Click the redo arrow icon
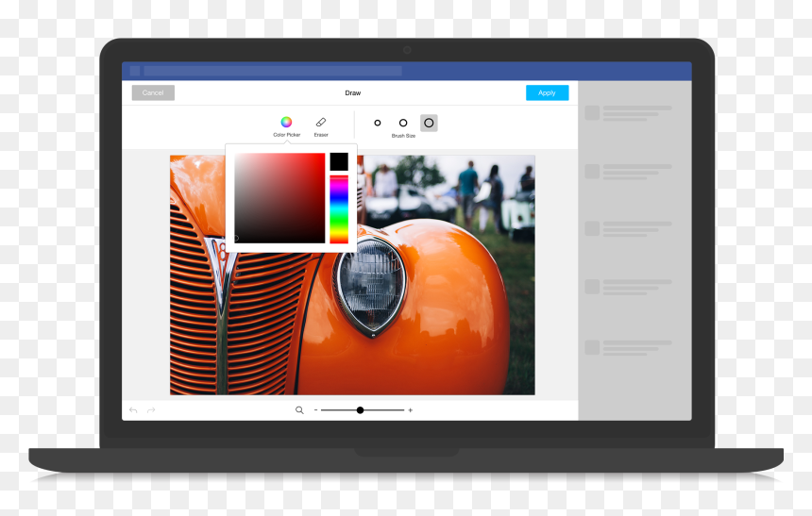 point(151,410)
